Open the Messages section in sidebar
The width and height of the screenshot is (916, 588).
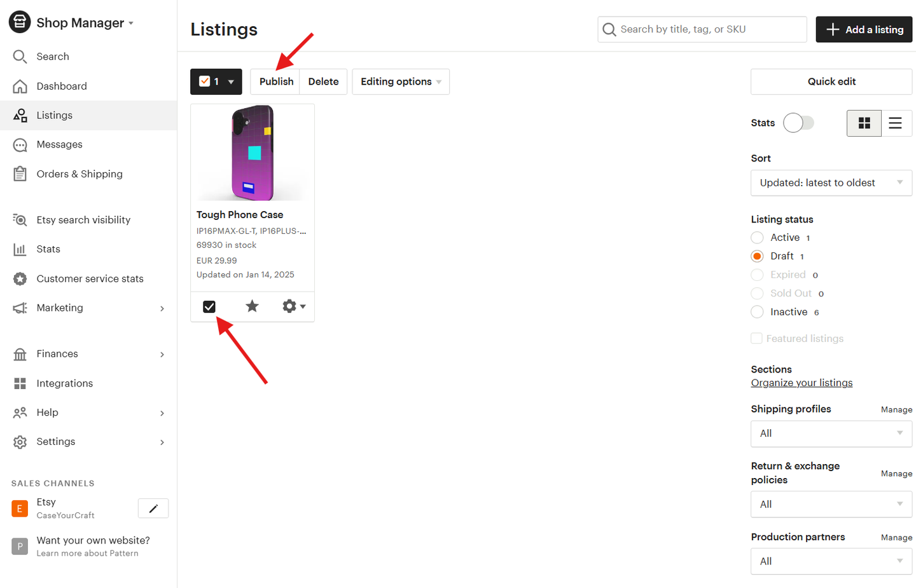(59, 144)
